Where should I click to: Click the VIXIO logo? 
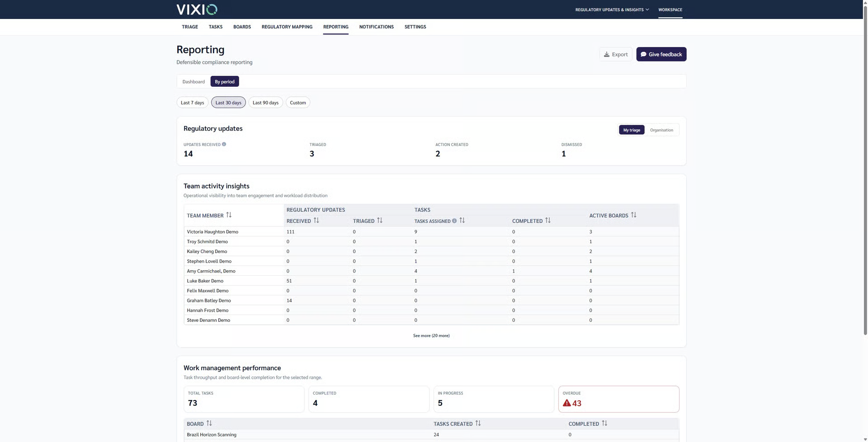pos(197,9)
